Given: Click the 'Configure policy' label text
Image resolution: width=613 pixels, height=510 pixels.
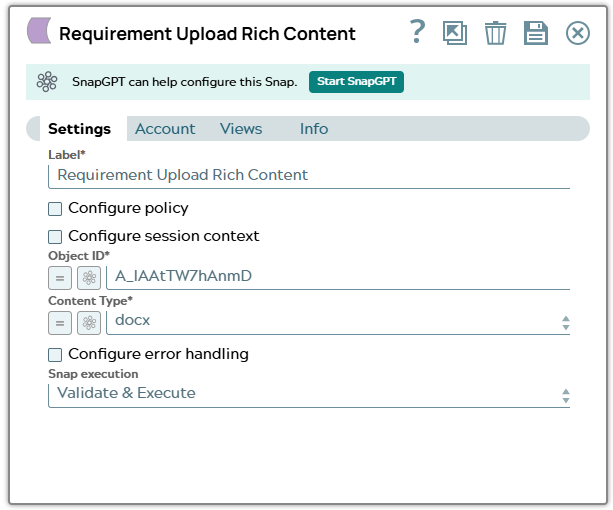Looking at the screenshot, I should click(128, 208).
